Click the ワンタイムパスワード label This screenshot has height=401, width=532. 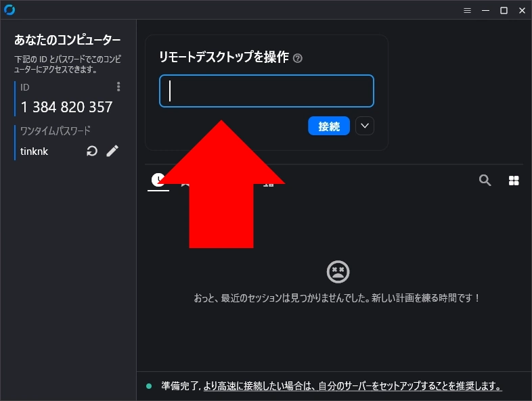tap(56, 131)
